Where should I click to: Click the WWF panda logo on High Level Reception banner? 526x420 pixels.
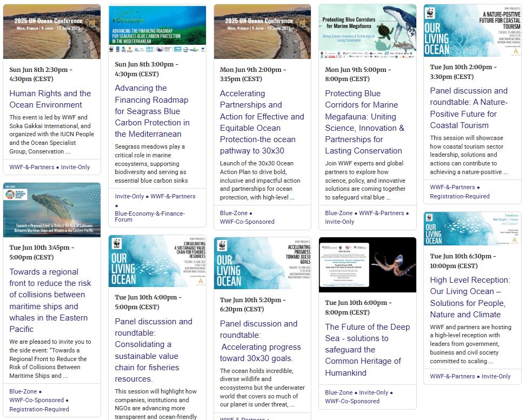pos(429,218)
